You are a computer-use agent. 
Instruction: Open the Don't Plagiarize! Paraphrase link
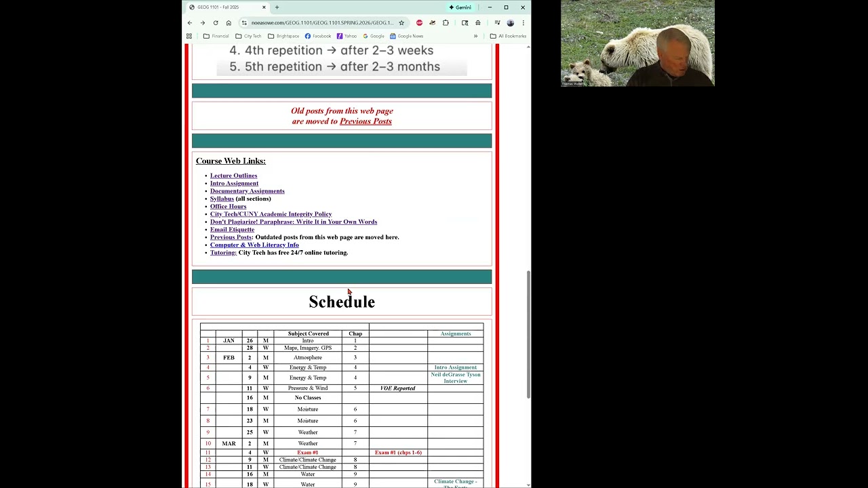click(x=294, y=222)
